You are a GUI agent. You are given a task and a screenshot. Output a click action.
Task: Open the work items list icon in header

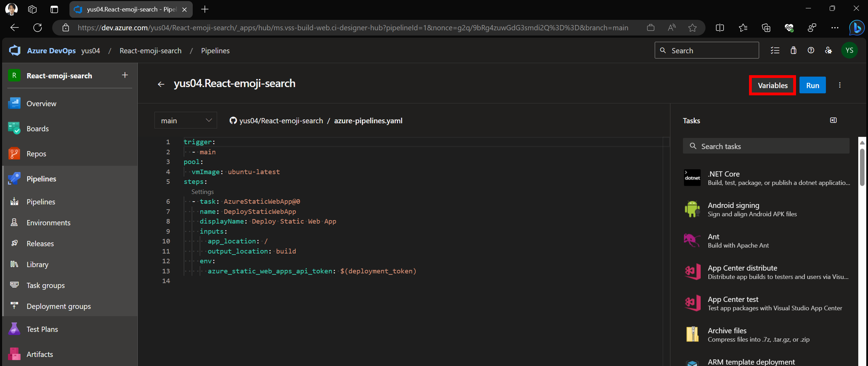coord(775,50)
